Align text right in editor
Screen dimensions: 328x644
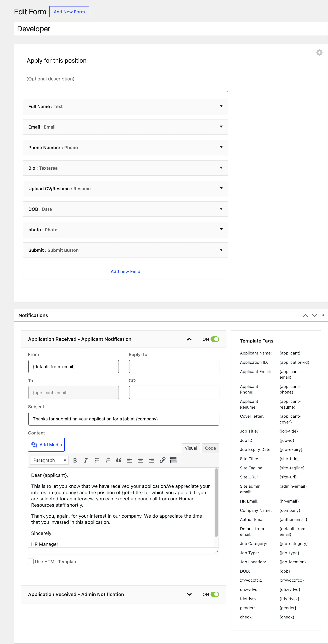tap(151, 460)
